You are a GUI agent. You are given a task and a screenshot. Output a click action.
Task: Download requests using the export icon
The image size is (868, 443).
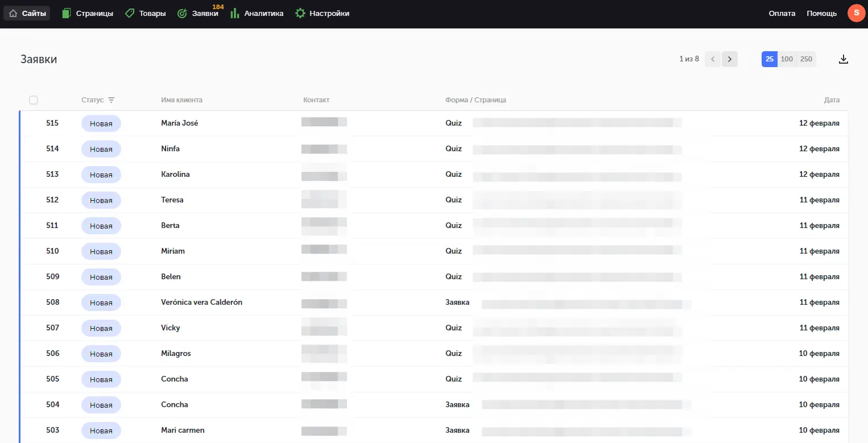point(844,59)
